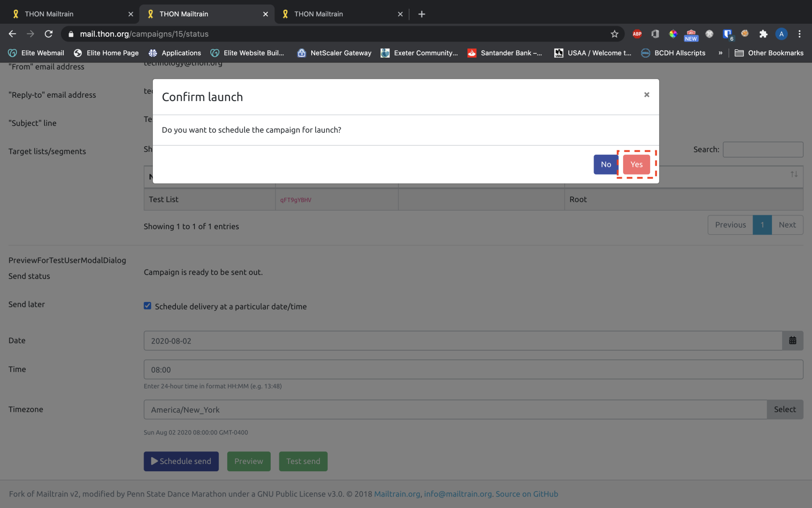Screen dimensions: 812x508
Task: Click Select next to Timezone
Action: click(785, 409)
